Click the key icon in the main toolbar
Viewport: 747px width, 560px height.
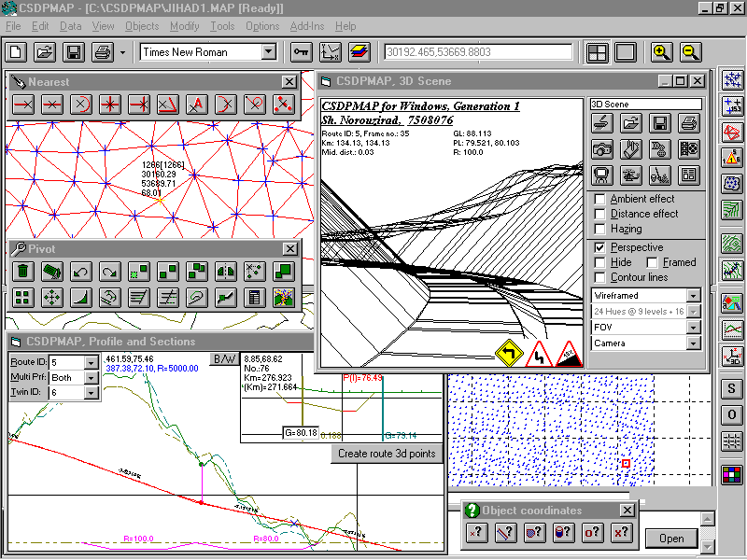[301, 52]
